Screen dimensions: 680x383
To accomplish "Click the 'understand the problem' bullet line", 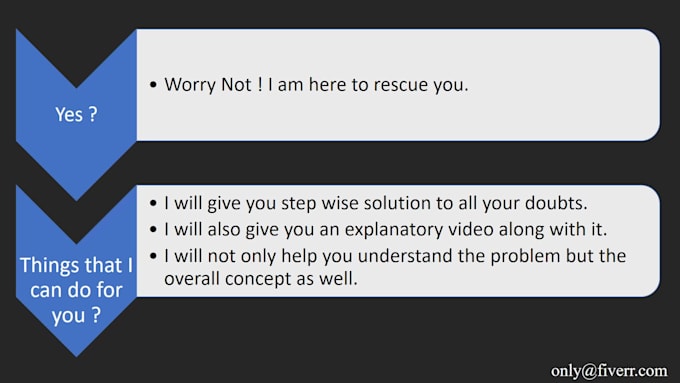I will pyautogui.click(x=395, y=256).
